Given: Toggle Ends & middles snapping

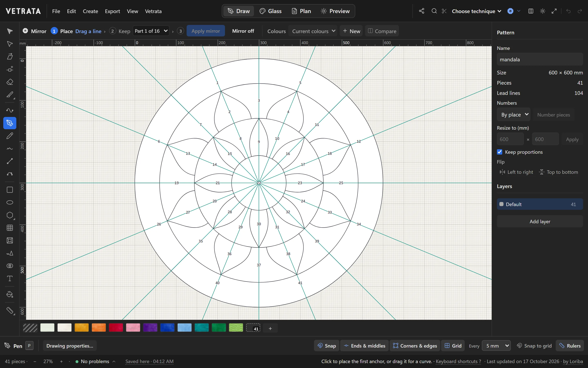Looking at the screenshot, I should tap(364, 346).
